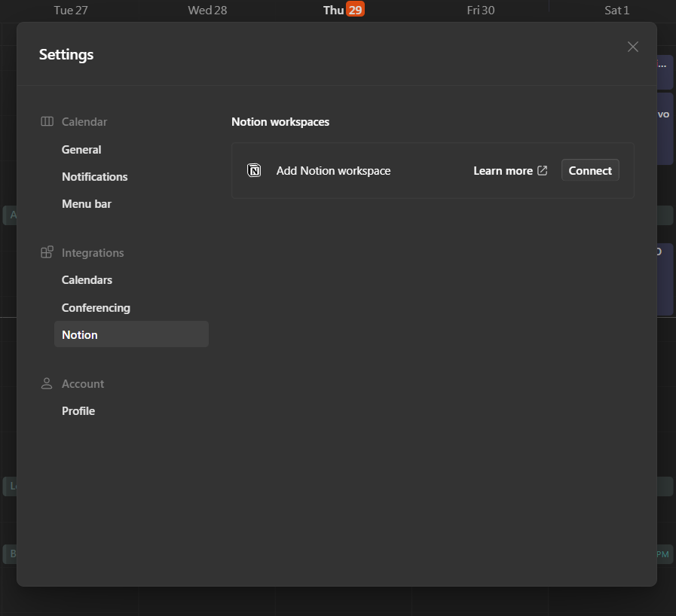Select Sat 1 in calendar header
This screenshot has height=616, width=676.
click(616, 11)
